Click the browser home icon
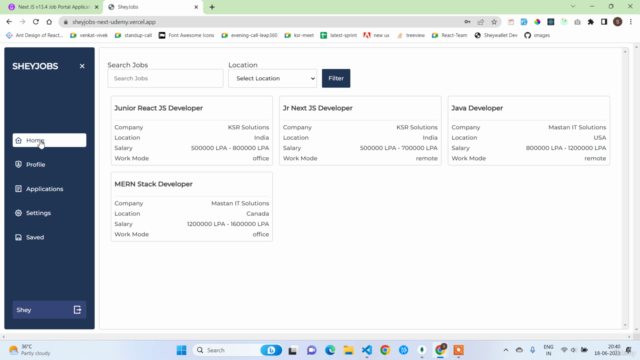The image size is (640, 360). click(49, 22)
